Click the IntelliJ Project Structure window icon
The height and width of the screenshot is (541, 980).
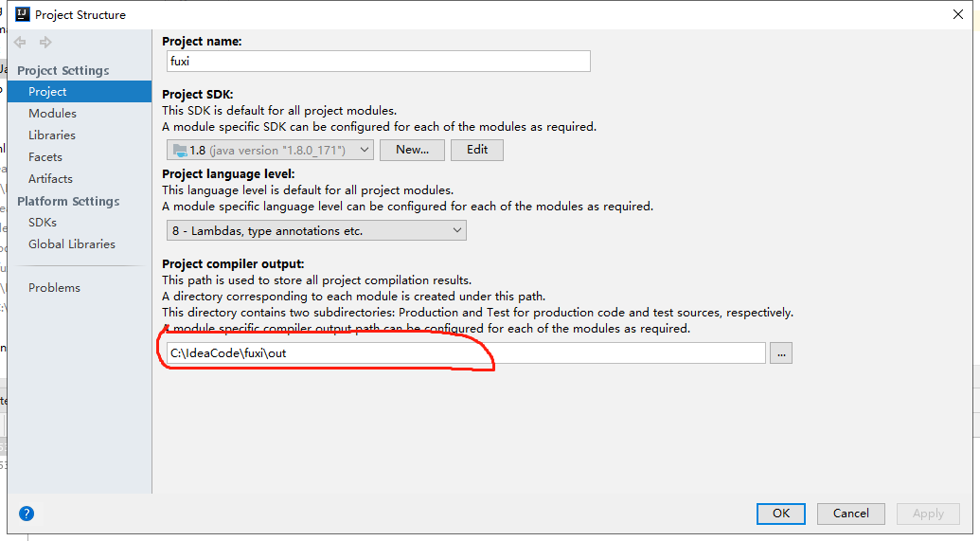click(23, 14)
